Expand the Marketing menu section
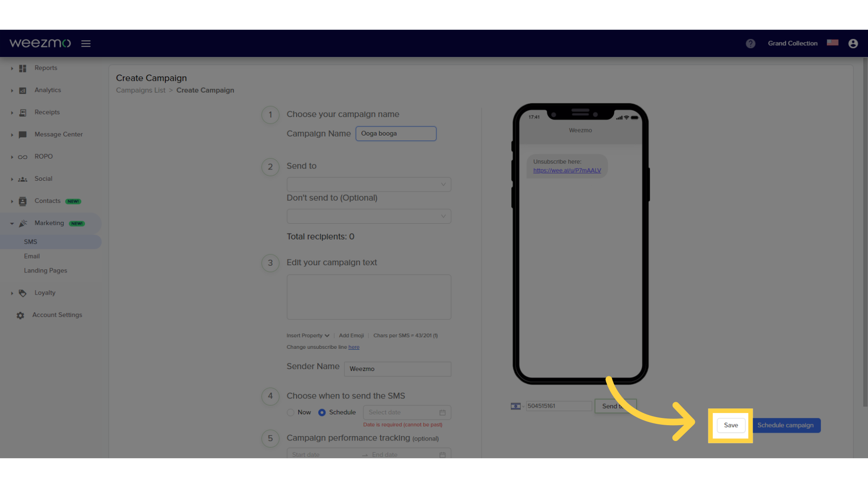The height and width of the screenshot is (488, 868). pyautogui.click(x=11, y=223)
